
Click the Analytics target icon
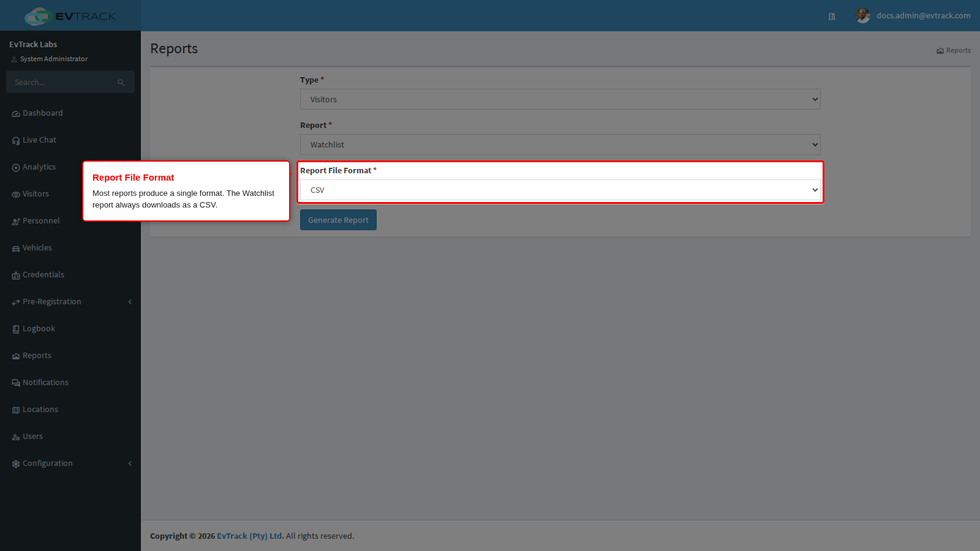[16, 168]
